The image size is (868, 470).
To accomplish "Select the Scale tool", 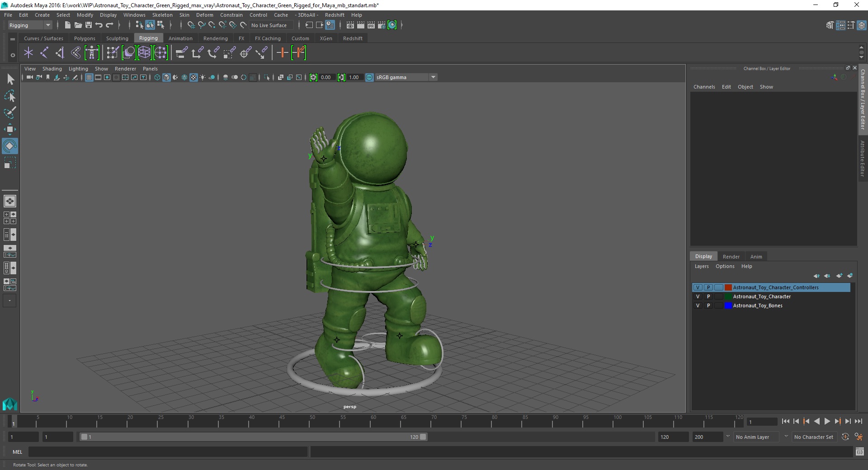I will click(10, 163).
